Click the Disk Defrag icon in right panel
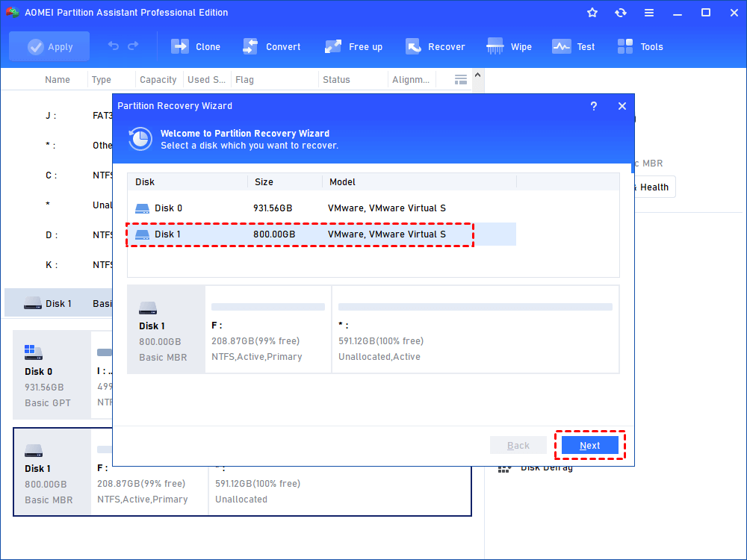Viewport: 747px width, 560px height. (x=504, y=469)
